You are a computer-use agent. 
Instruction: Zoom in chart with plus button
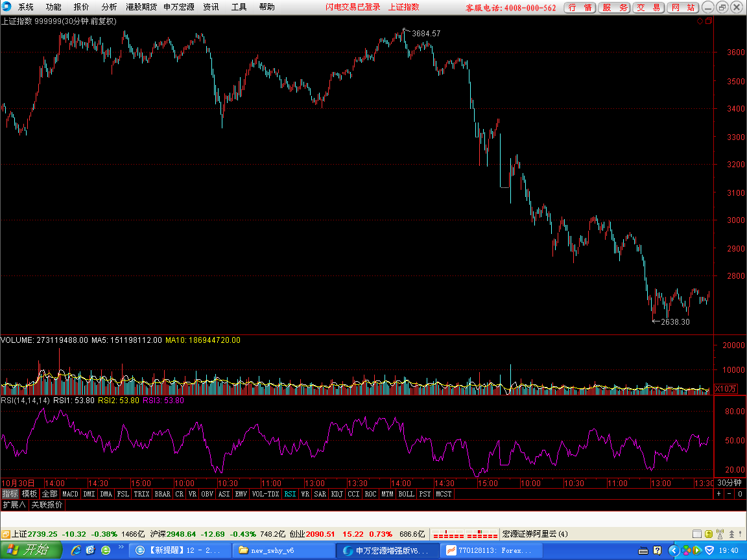coord(719,494)
